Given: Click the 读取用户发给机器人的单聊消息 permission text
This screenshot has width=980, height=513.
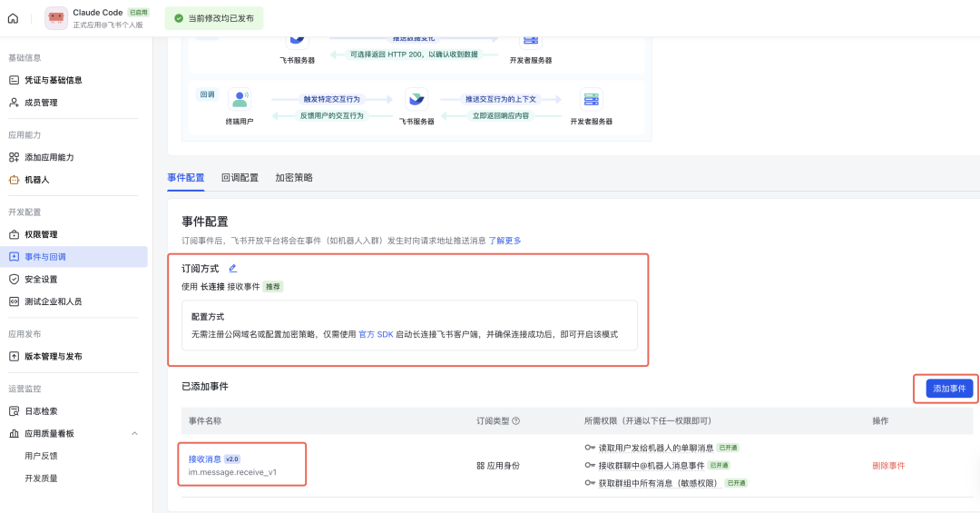Looking at the screenshot, I should (x=656, y=448).
